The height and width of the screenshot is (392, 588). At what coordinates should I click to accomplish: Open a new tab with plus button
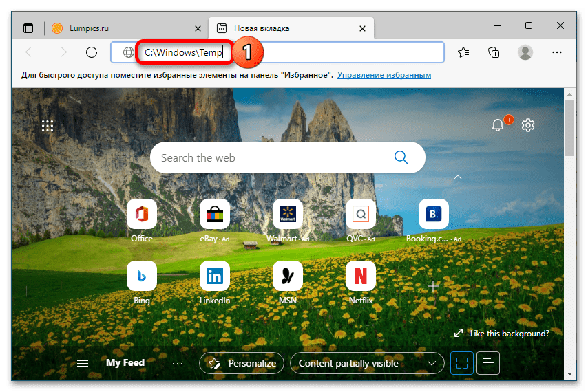point(386,28)
